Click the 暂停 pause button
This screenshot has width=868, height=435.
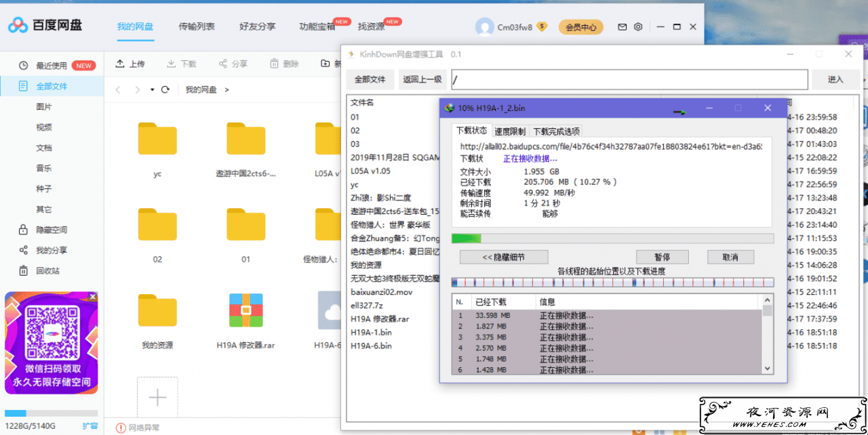[662, 257]
